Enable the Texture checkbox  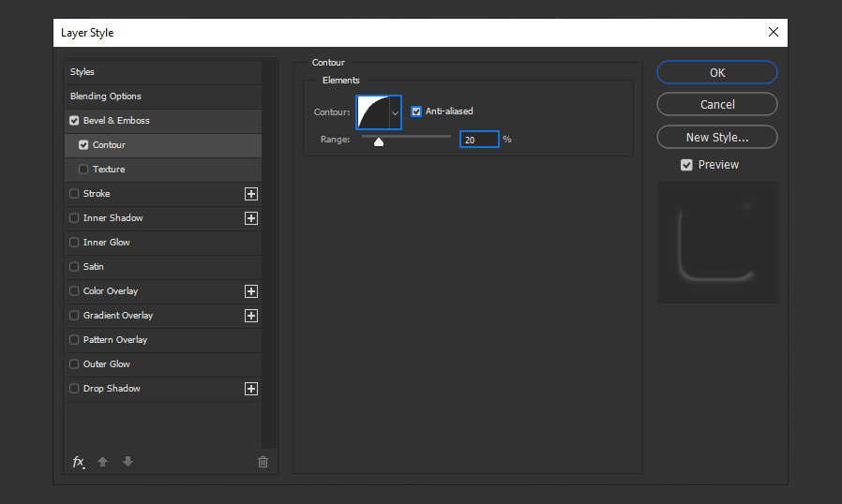tap(83, 169)
